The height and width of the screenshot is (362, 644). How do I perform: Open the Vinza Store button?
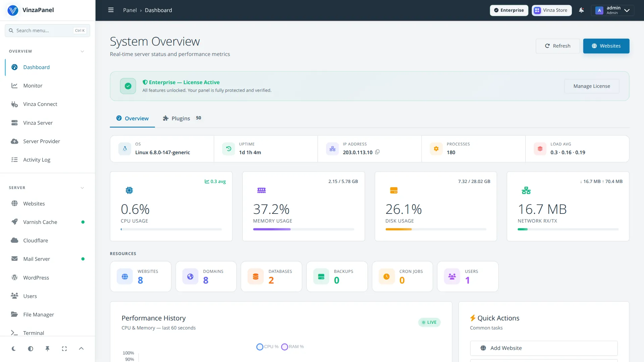[x=551, y=10]
